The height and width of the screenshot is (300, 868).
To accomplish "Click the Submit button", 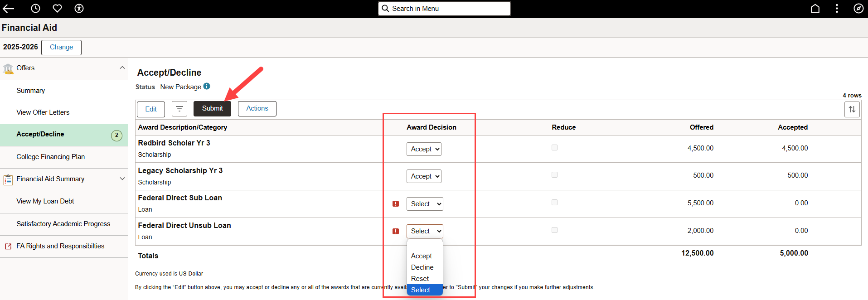I will coord(212,109).
